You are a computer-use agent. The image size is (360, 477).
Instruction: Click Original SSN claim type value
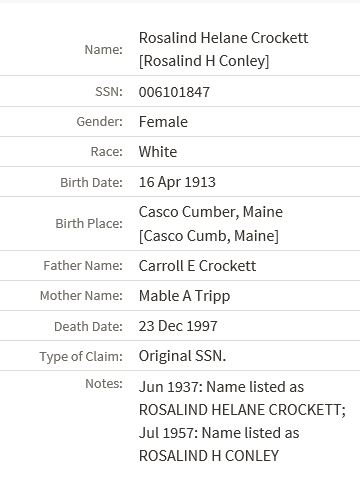pyautogui.click(x=182, y=356)
